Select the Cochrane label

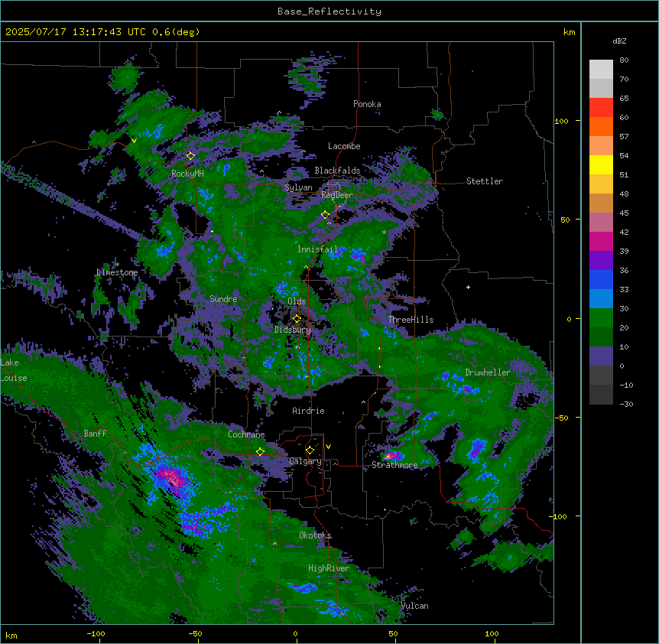tap(246, 434)
